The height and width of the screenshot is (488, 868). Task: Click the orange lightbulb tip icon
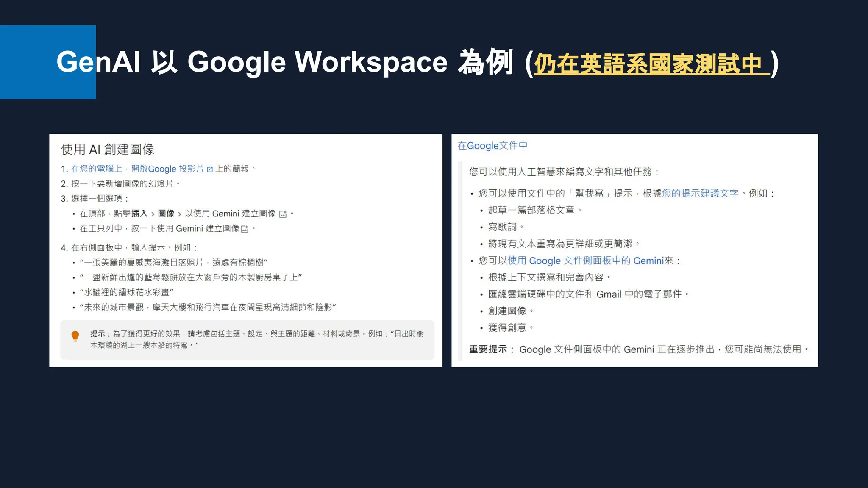pyautogui.click(x=75, y=336)
